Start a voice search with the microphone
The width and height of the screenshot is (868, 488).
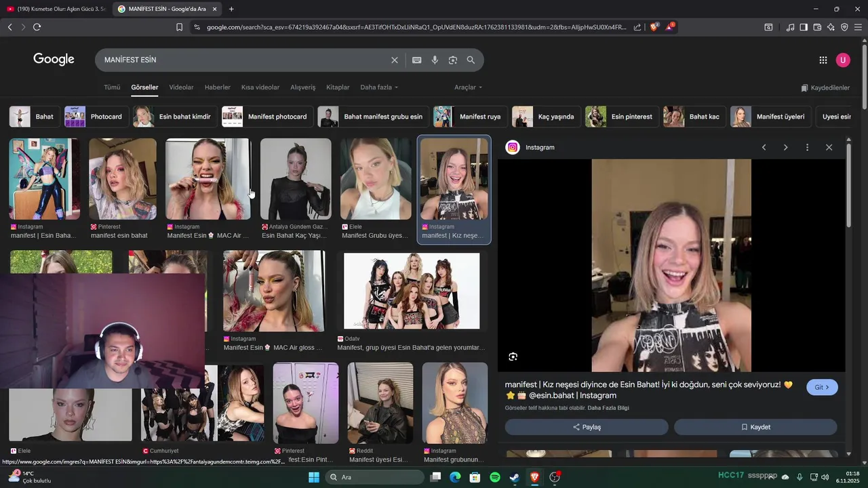click(435, 60)
